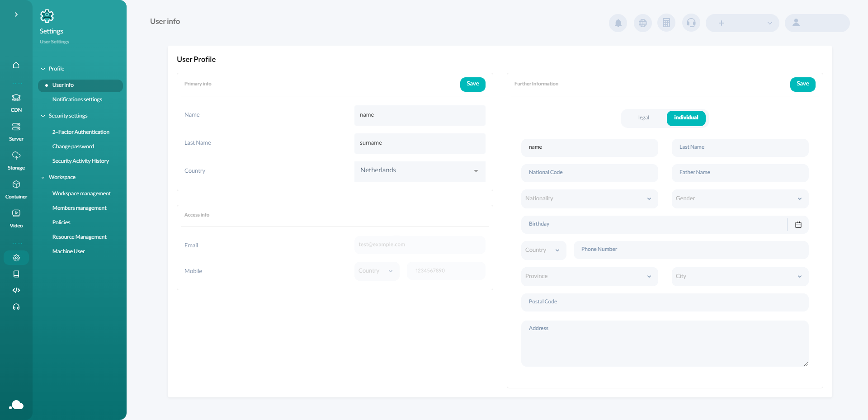This screenshot has width=868, height=420.
Task: Open Policies page
Action: (61, 222)
